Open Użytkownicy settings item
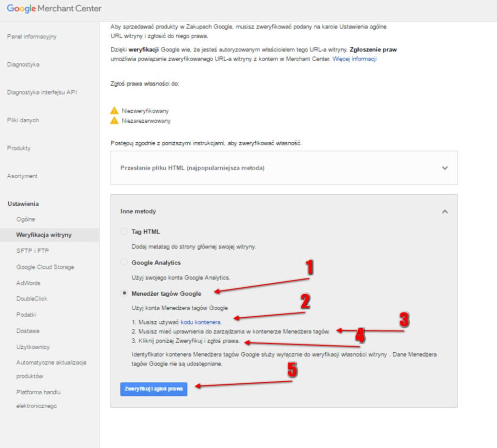497x448 pixels. point(33,347)
